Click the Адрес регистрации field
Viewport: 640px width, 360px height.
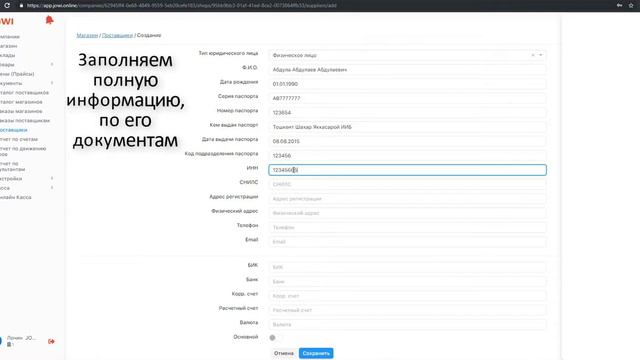407,199
